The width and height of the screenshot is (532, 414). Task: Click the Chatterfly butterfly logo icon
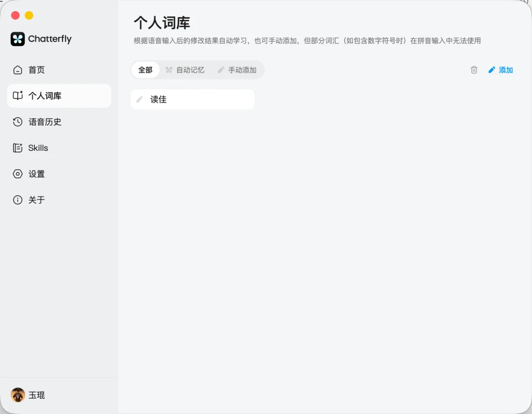tap(18, 39)
